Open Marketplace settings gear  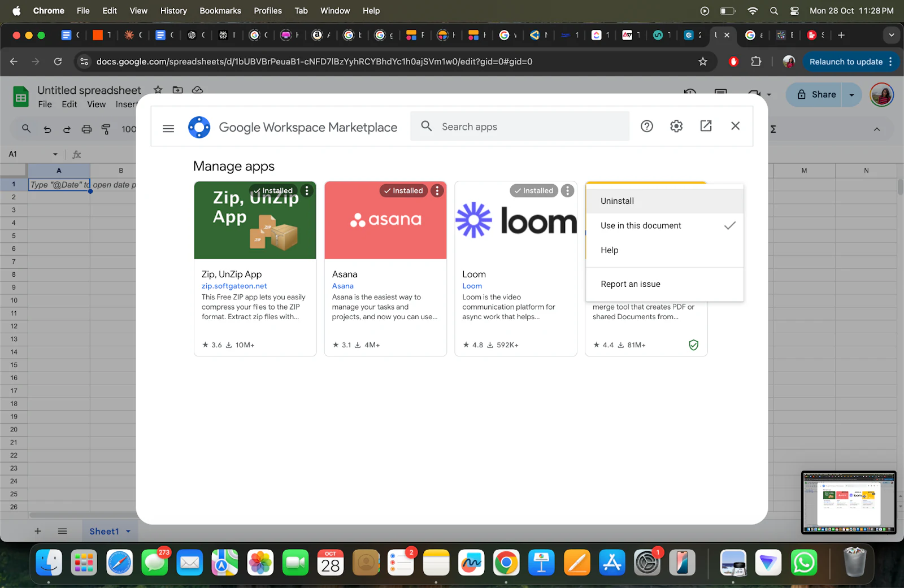point(676,127)
